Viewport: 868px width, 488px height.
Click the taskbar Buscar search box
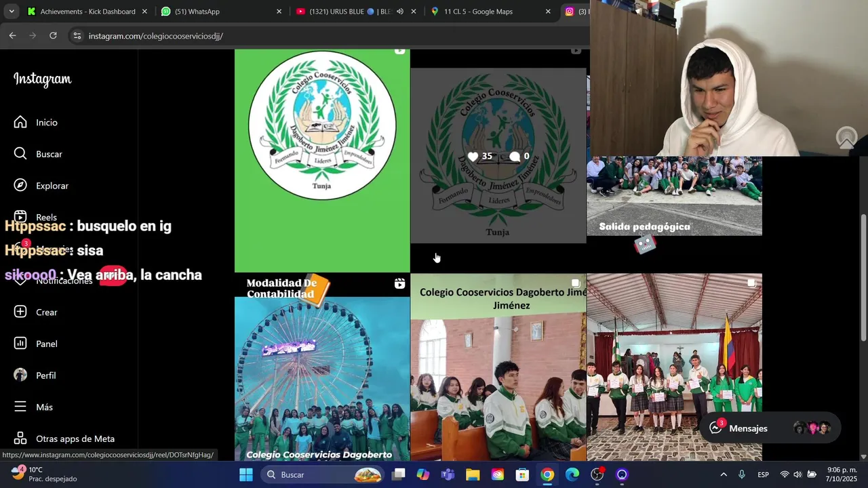tap(323, 474)
